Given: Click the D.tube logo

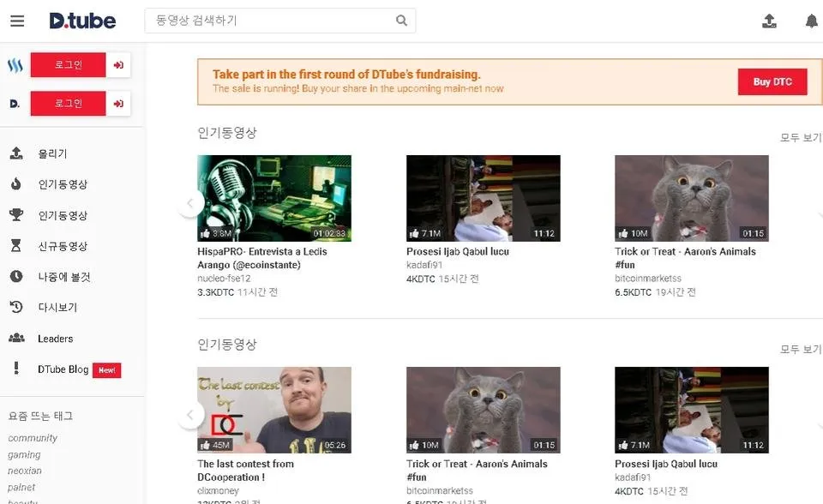Looking at the screenshot, I should click(x=82, y=21).
